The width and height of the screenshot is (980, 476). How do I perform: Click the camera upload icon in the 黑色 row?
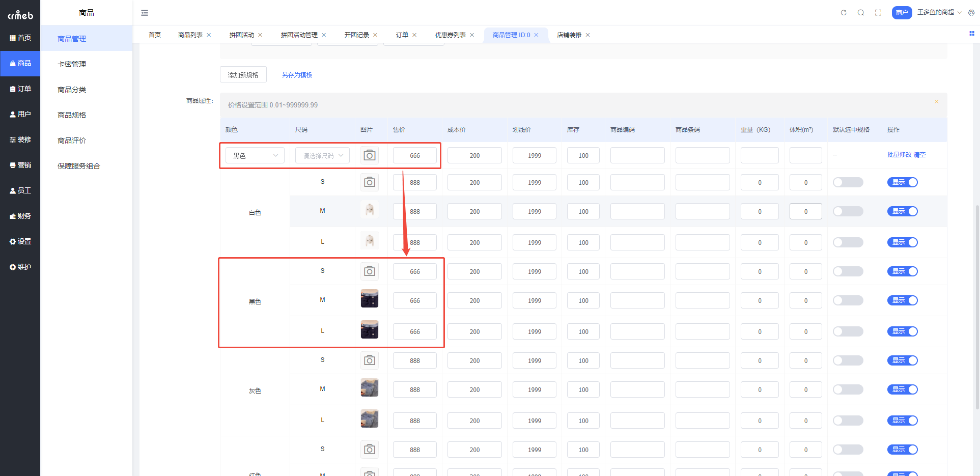(x=370, y=155)
